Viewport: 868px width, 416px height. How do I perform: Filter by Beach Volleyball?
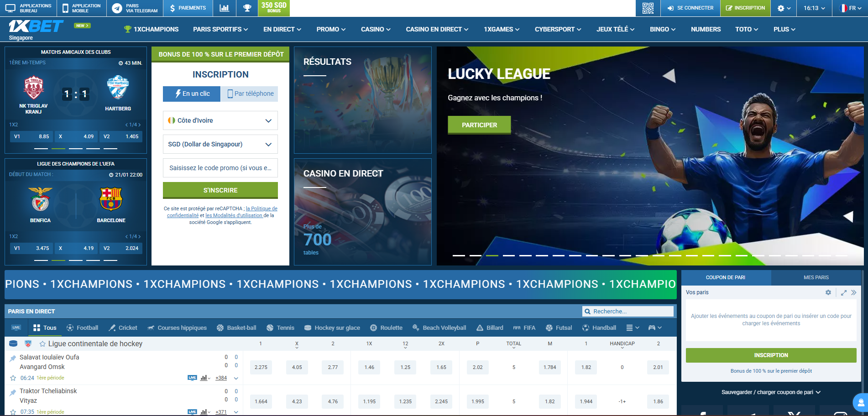(x=439, y=328)
